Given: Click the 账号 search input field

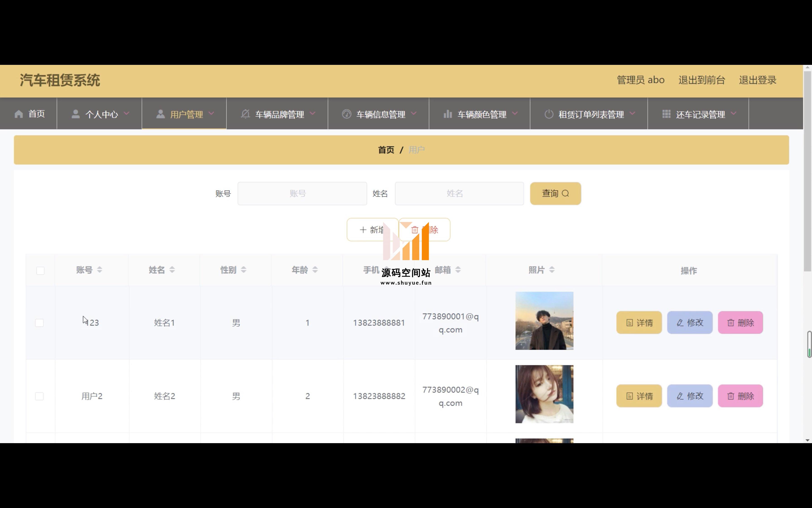Looking at the screenshot, I should pyautogui.click(x=302, y=193).
